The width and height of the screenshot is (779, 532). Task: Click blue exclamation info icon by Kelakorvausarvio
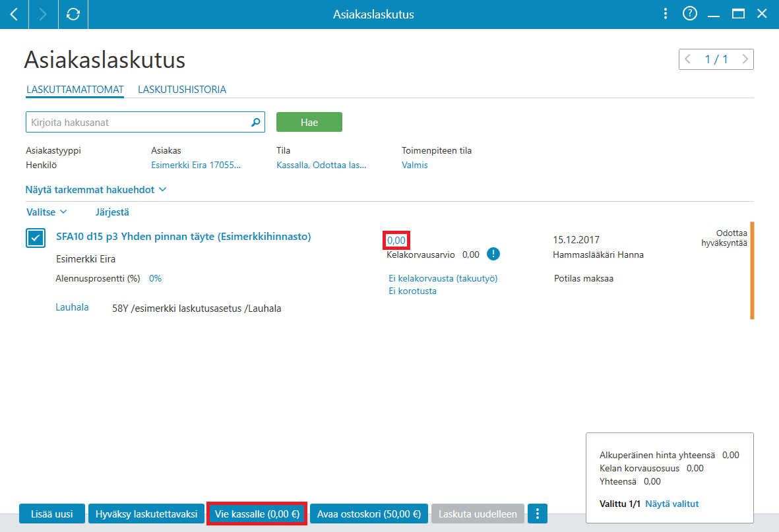pos(493,254)
